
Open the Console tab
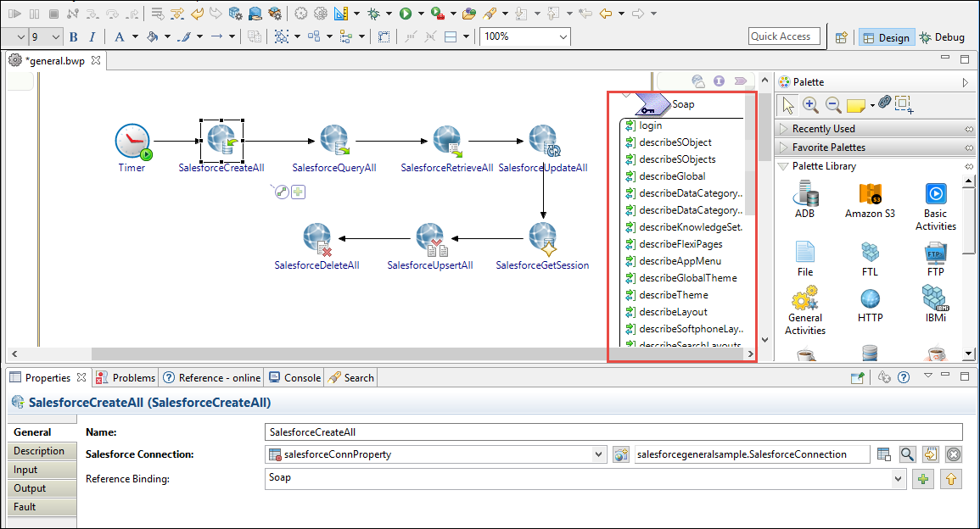[295, 378]
